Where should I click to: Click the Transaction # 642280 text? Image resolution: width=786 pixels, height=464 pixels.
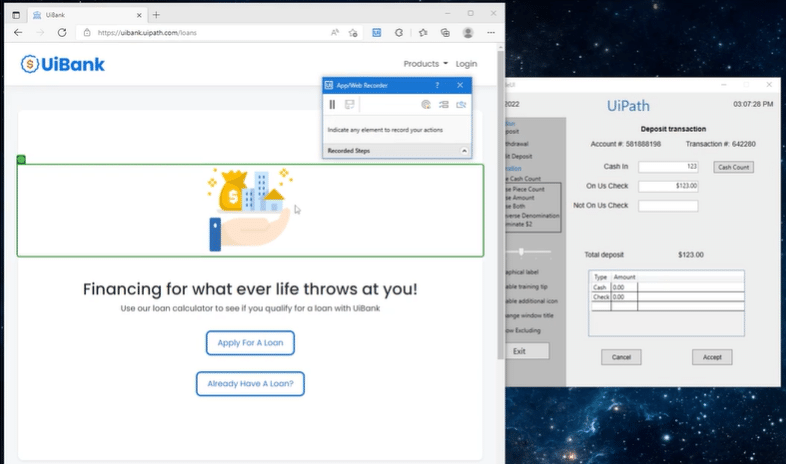(720, 144)
